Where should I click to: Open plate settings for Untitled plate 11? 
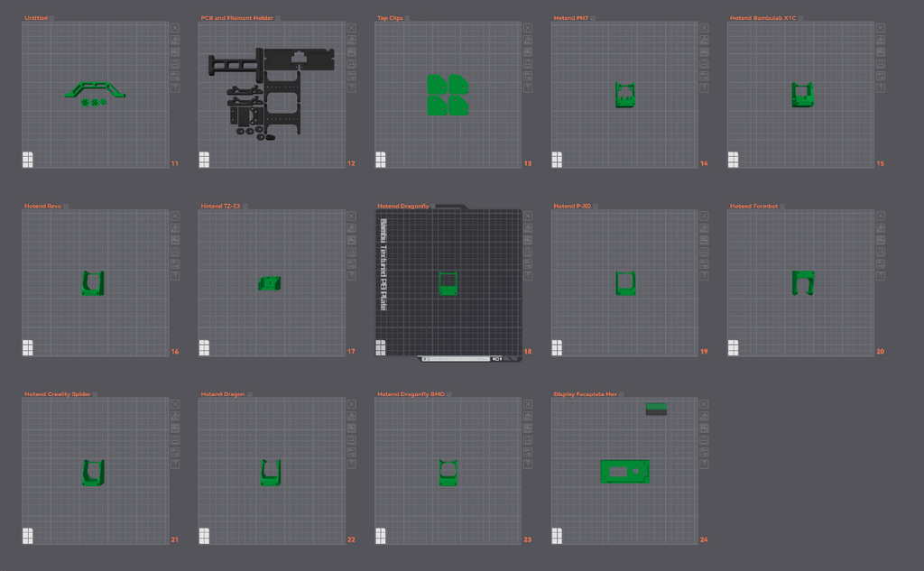pos(175,76)
